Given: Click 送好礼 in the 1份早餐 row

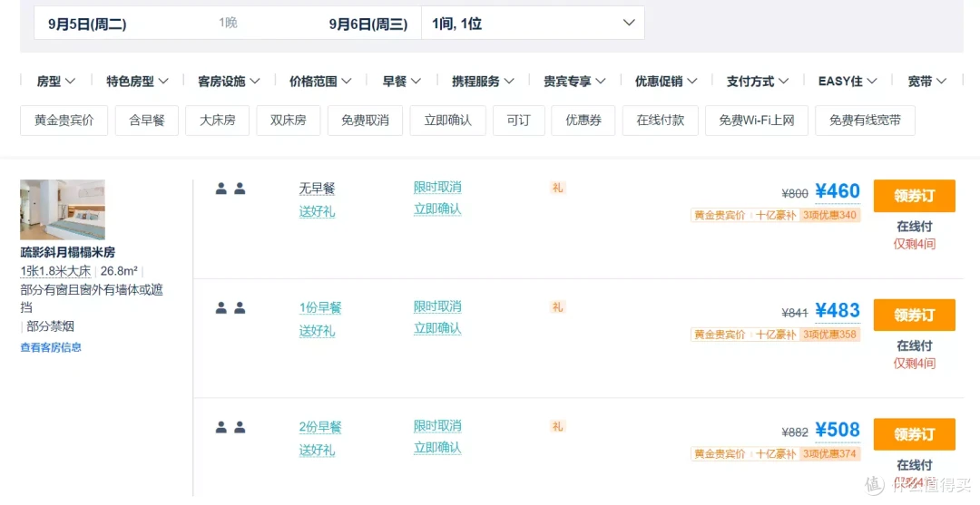Looking at the screenshot, I should click(317, 331).
